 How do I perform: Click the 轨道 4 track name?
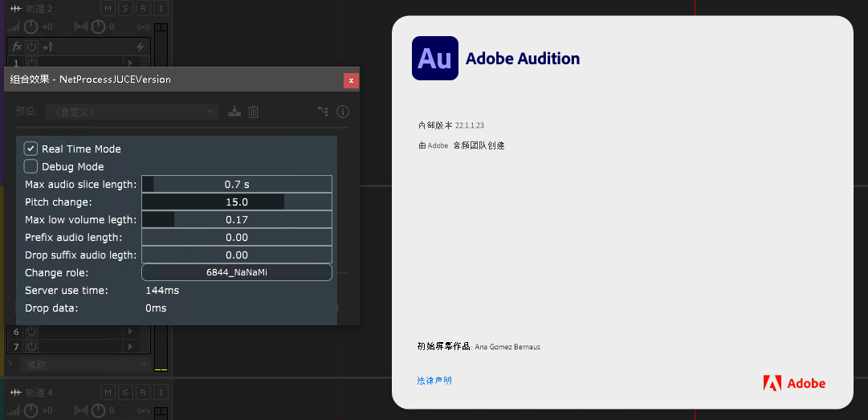tap(39, 393)
